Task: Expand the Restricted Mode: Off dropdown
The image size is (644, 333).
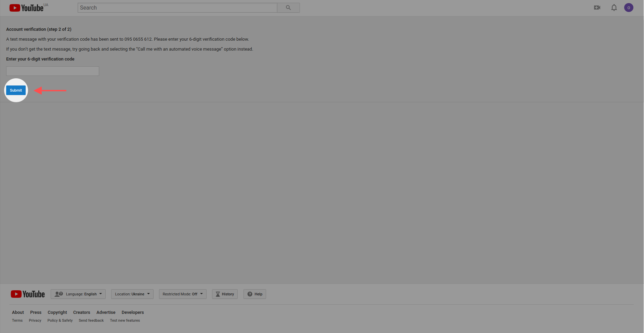Action: (183, 294)
